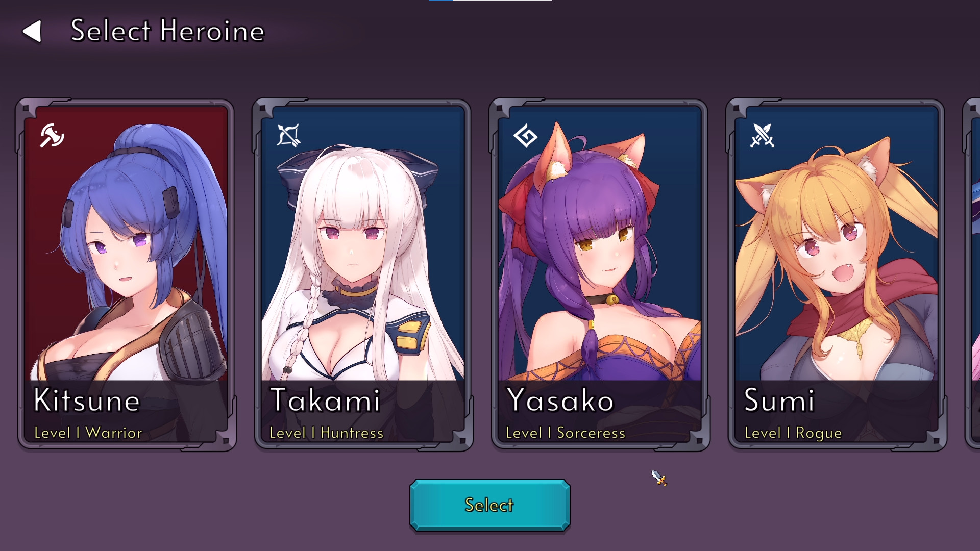
Task: Click the Level 1 Rogue text
Action: [x=793, y=433]
